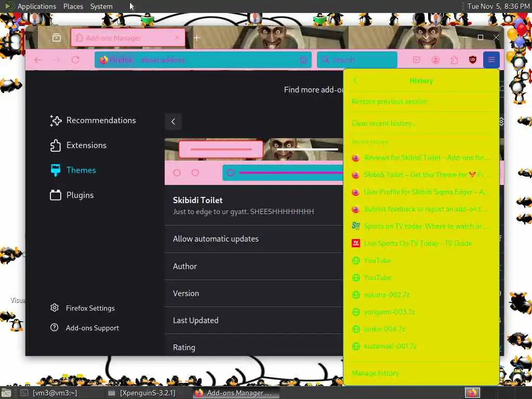
Task: Open User Profile for Skibidi Sigma Edger entry
Action: (421, 192)
